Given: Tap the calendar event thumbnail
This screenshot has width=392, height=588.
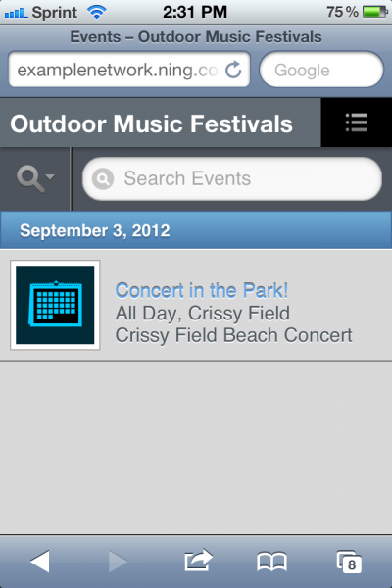Looking at the screenshot, I should pyautogui.click(x=55, y=305).
